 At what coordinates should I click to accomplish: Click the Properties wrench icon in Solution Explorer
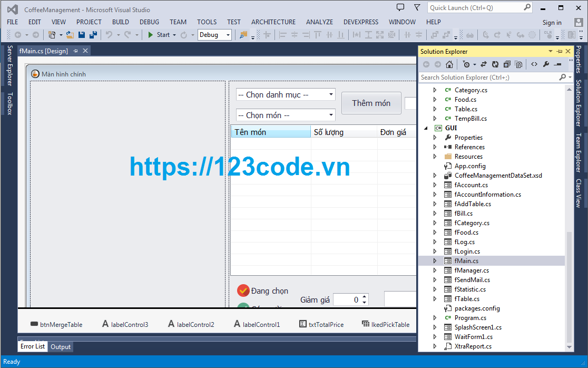[545, 64]
